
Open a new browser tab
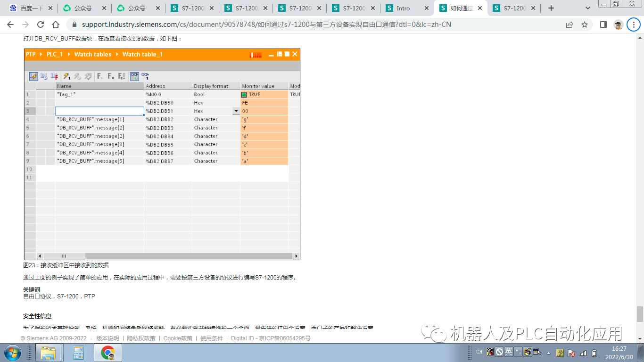coord(551,8)
